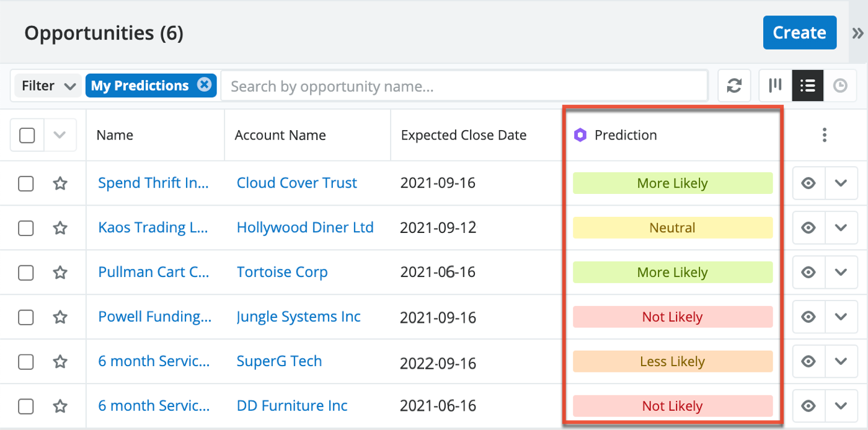The image size is (868, 430).
Task: Check the Pullman Cart row checkbox
Action: 26,273
